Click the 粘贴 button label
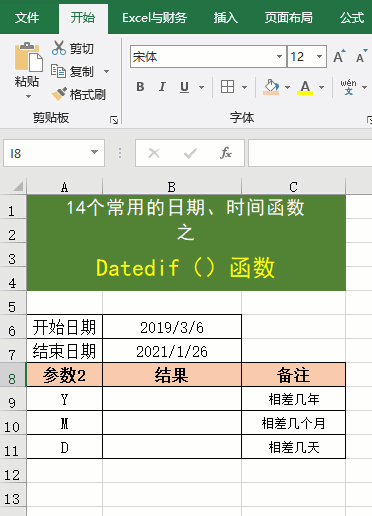 [27, 81]
